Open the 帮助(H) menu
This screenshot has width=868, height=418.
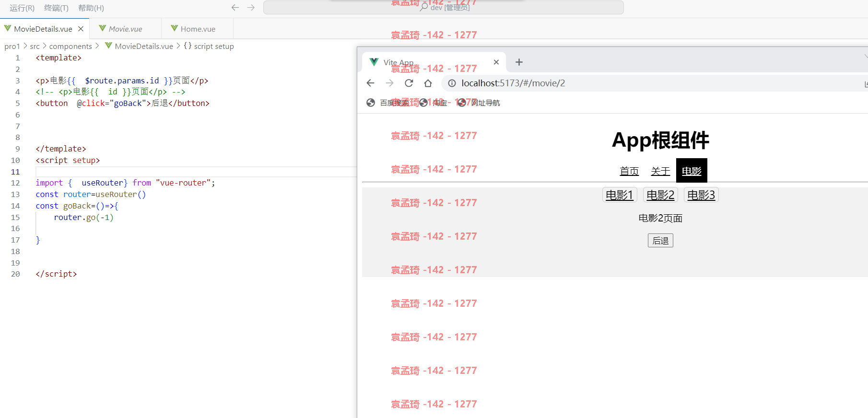(91, 8)
